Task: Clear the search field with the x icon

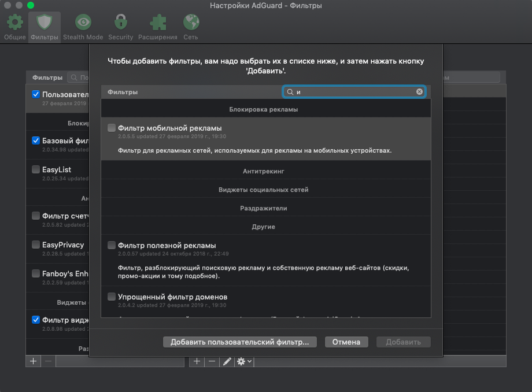Action: (x=420, y=91)
